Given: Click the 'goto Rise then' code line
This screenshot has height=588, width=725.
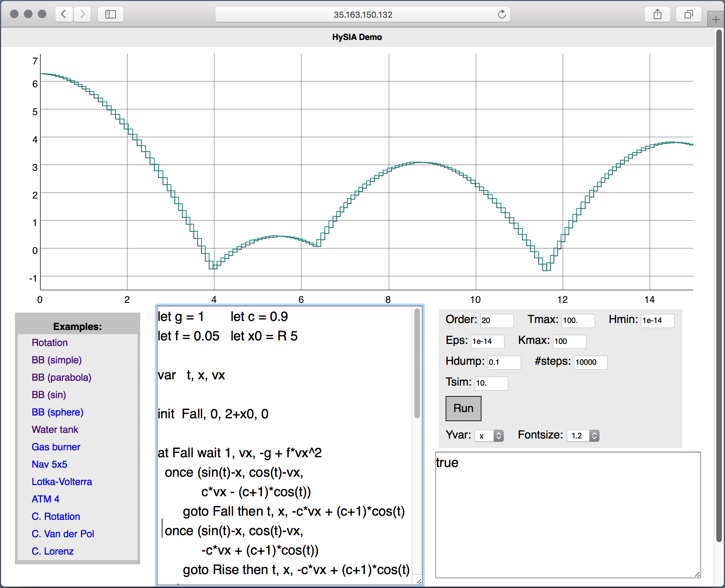Looking at the screenshot, I should [x=296, y=570].
